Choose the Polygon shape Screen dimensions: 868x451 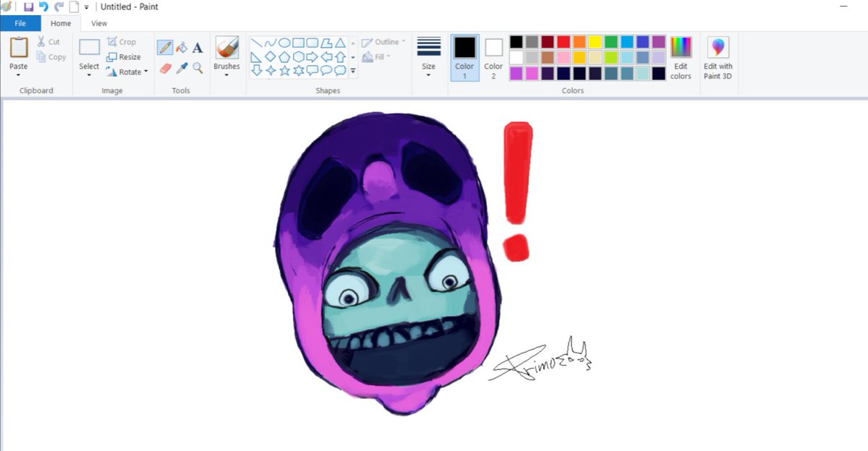tap(325, 43)
